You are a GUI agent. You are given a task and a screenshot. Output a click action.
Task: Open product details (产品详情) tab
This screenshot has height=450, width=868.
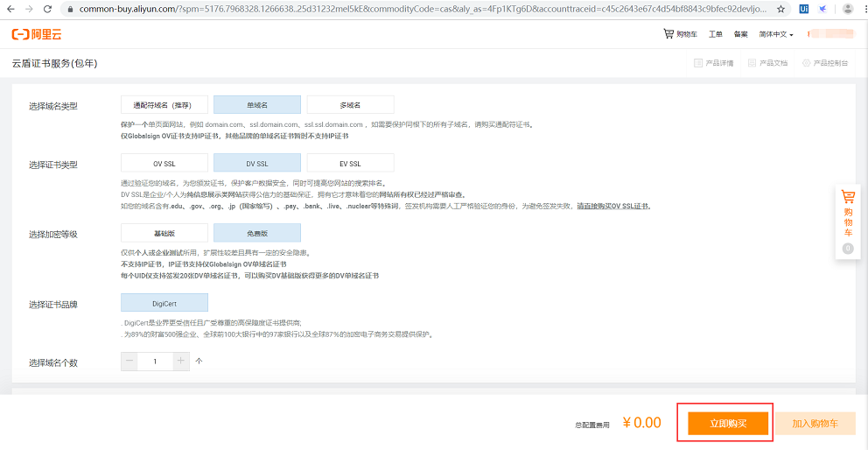pyautogui.click(x=714, y=63)
